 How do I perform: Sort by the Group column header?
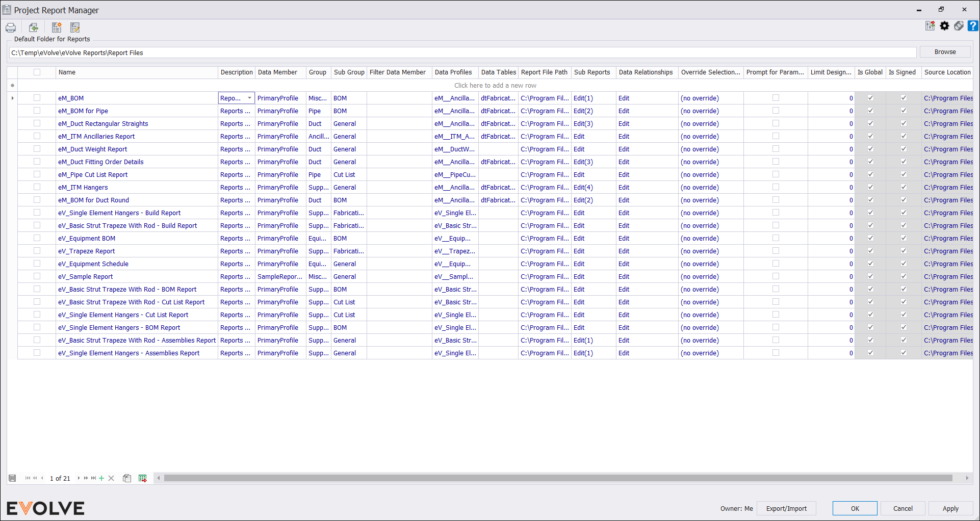pyautogui.click(x=319, y=72)
